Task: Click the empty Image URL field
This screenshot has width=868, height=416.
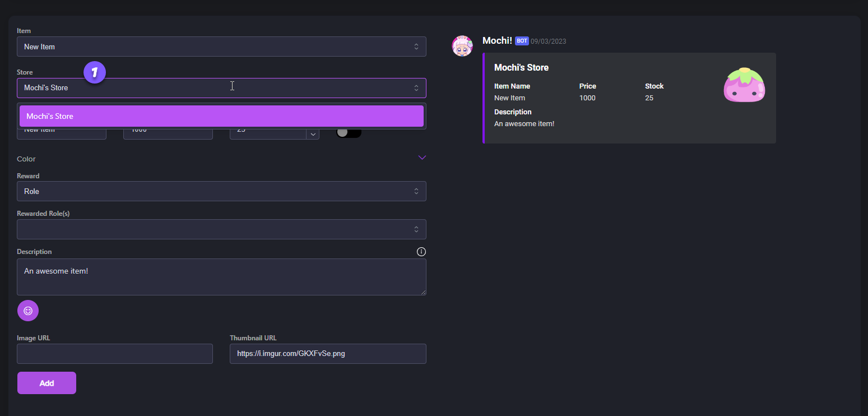Action: pos(115,354)
